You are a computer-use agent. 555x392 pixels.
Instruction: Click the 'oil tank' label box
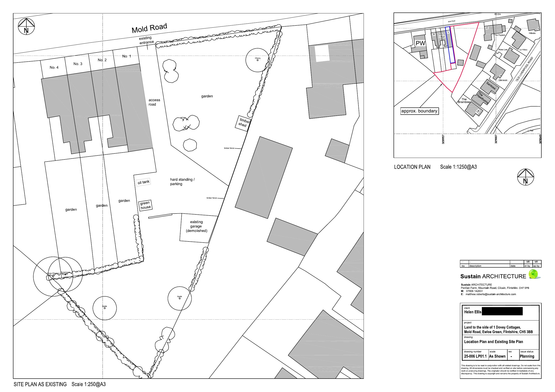pos(143,182)
